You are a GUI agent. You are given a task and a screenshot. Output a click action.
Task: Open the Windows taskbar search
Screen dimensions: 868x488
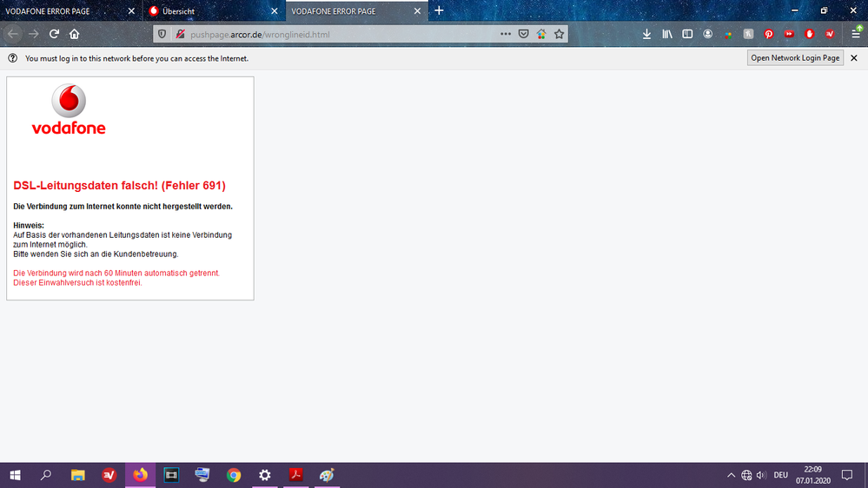click(x=46, y=475)
